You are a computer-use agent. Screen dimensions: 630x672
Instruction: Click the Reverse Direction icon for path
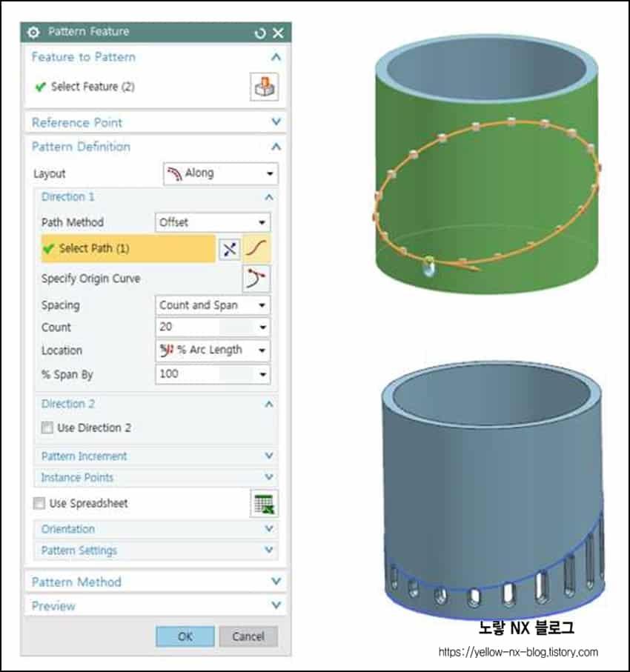coord(230,248)
